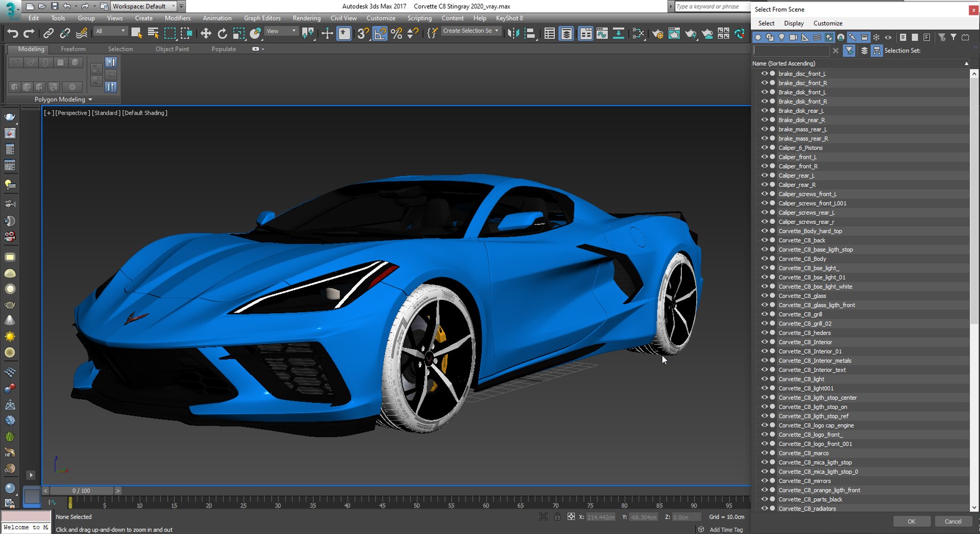The height and width of the screenshot is (534, 980).
Task: Open Undo history dropdown arrow
Action: click(76, 6)
